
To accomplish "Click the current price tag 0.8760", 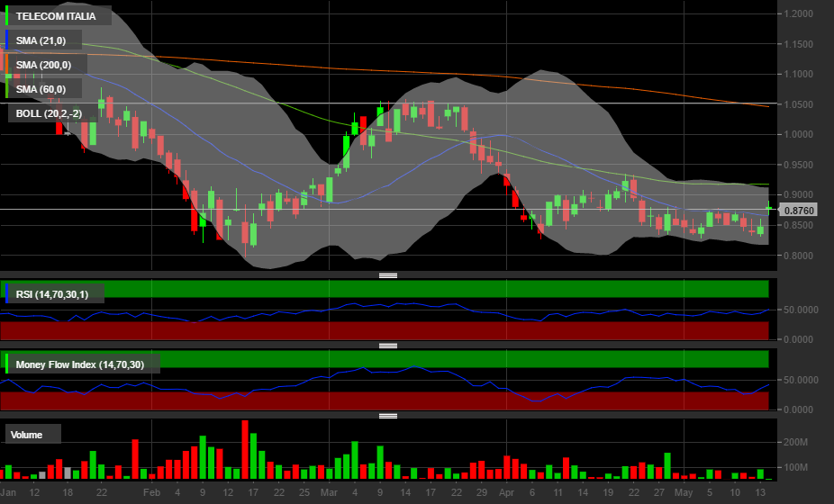I will click(x=799, y=210).
